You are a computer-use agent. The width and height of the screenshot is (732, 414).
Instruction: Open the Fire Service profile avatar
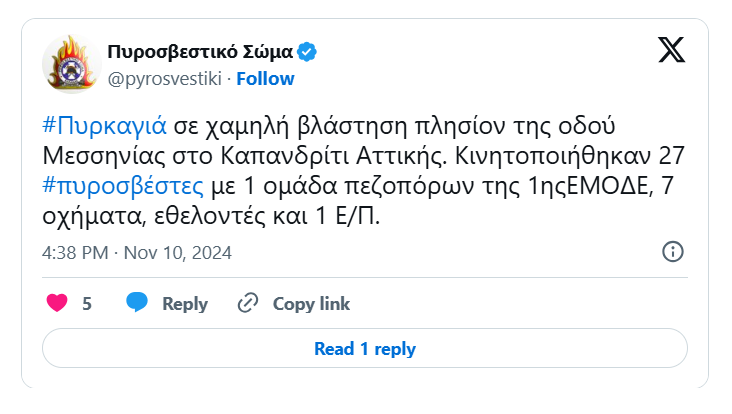pyautogui.click(x=71, y=65)
